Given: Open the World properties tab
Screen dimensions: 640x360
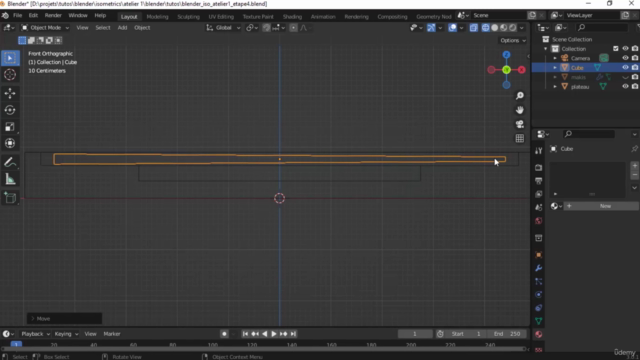Looking at the screenshot, I should click(538, 221).
